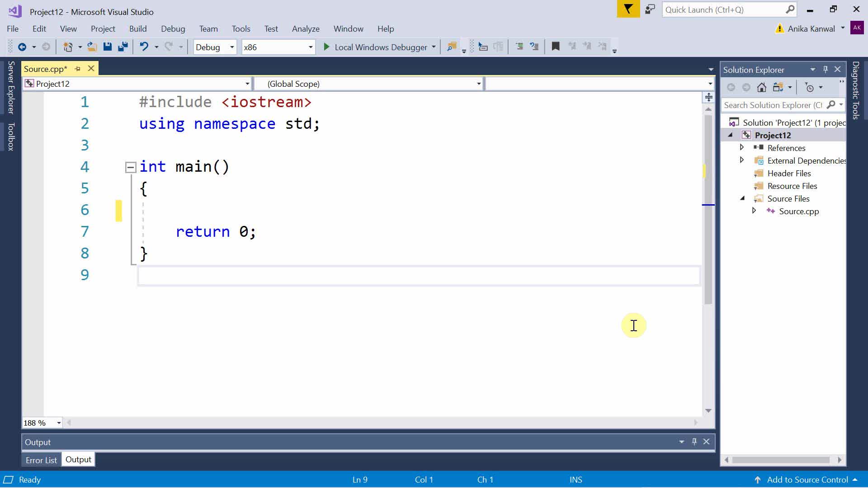Close the Source.cpp tab
Viewport: 868px width, 488px height.
coord(91,68)
